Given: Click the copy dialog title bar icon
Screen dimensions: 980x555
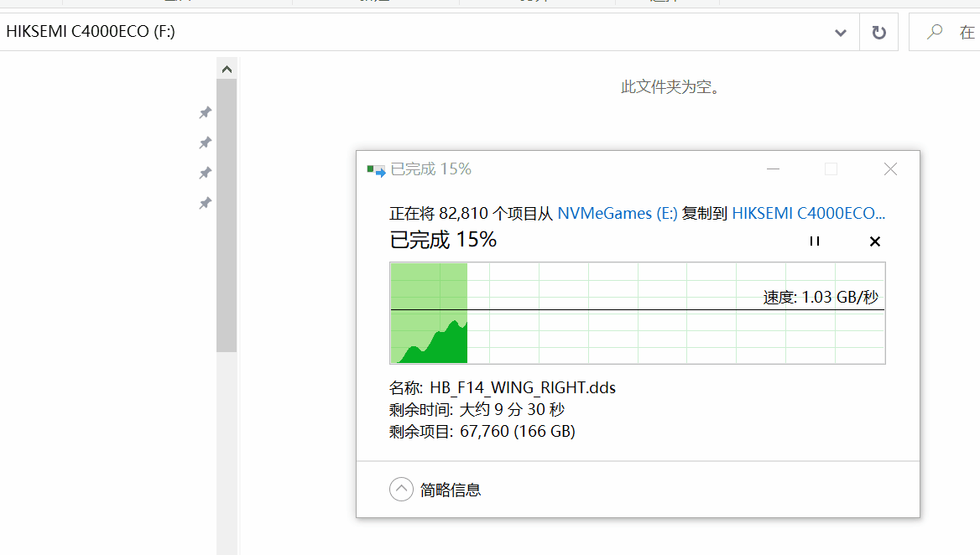Looking at the screenshot, I should coord(376,170).
